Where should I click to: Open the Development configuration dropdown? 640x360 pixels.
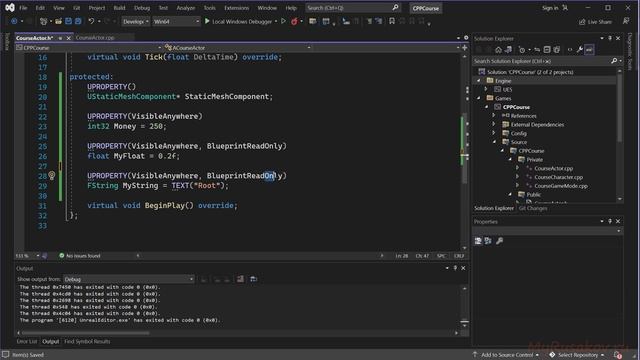[136, 21]
